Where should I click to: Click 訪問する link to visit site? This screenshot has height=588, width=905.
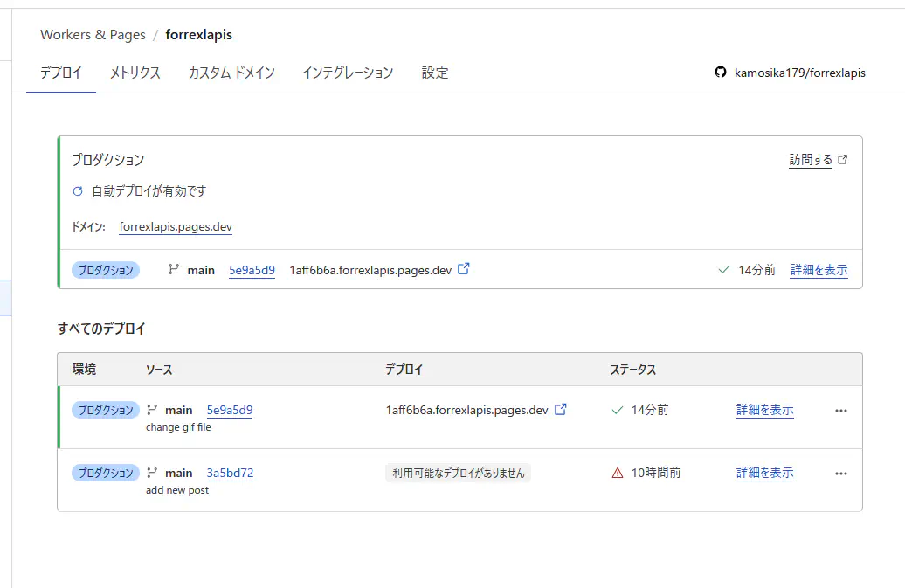[811, 160]
